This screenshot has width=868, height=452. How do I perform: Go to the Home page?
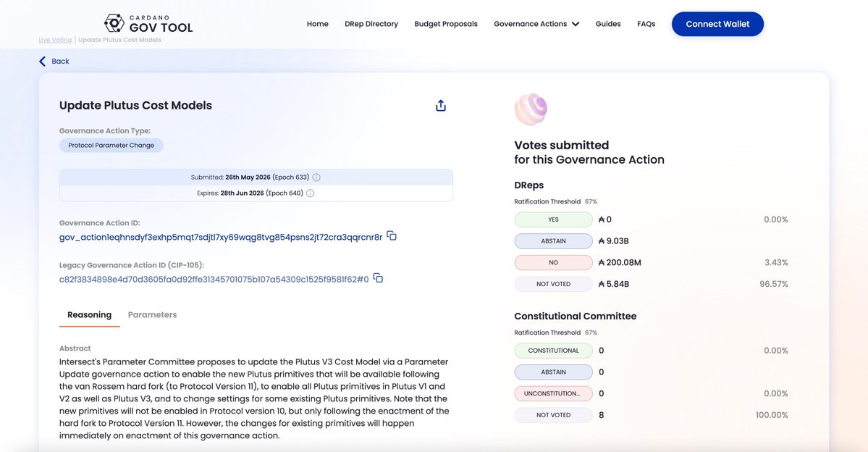pyautogui.click(x=318, y=24)
